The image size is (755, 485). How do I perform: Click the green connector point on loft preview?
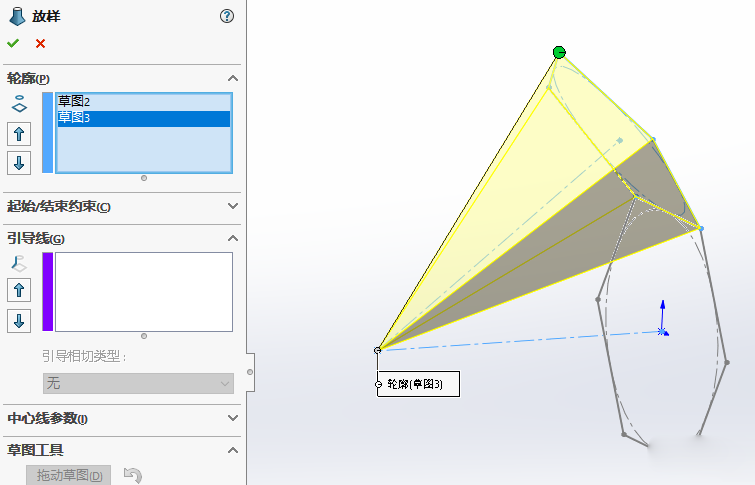pos(559,52)
